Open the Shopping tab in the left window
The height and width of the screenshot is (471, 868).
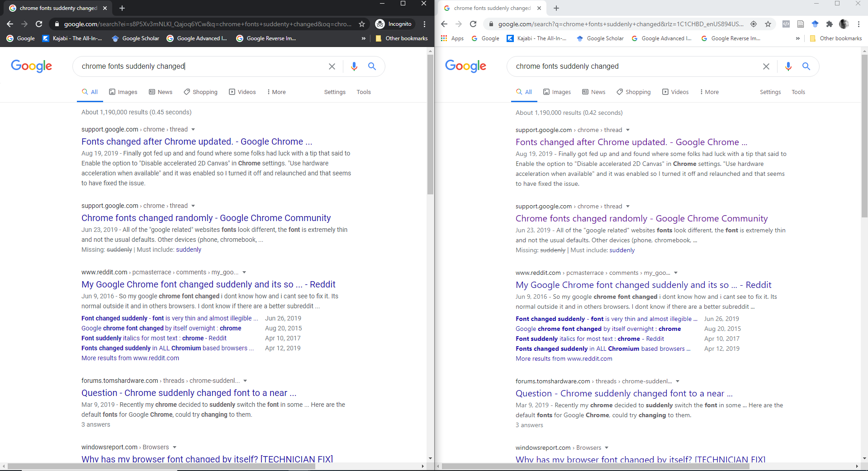[200, 92]
